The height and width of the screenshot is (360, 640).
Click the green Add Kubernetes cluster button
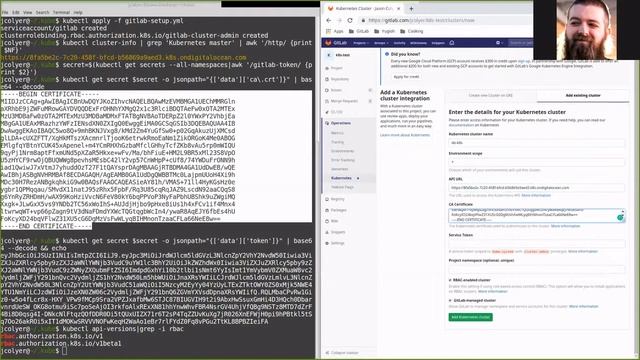click(x=470, y=317)
